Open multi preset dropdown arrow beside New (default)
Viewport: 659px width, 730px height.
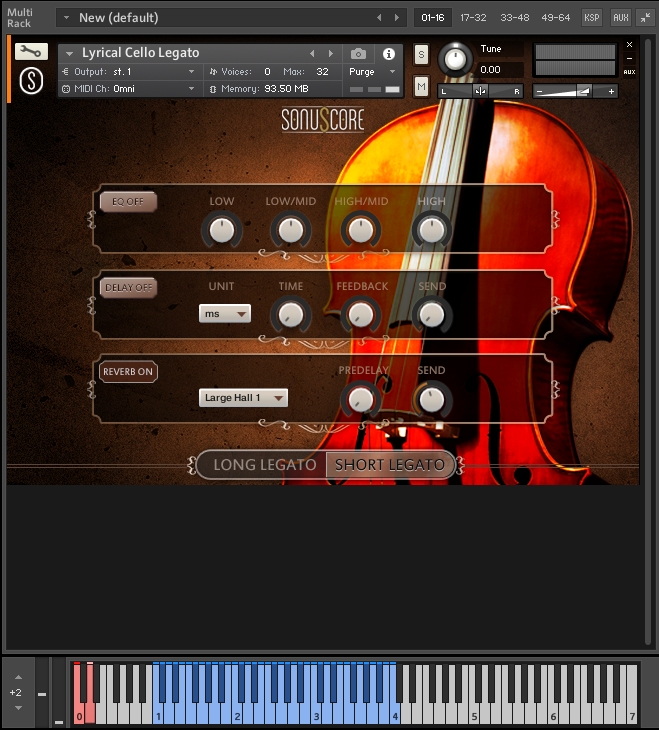point(67,18)
